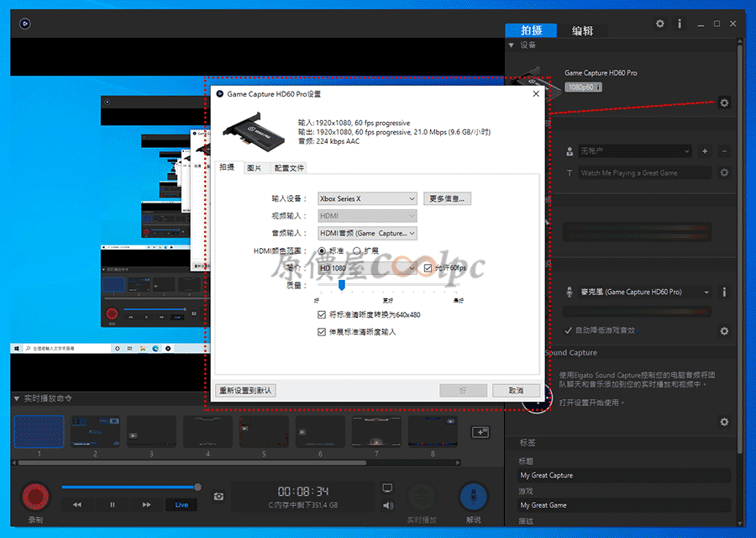Click the flashback timeline slider handle
This screenshot has width=756, height=538.
pyautogui.click(x=197, y=487)
